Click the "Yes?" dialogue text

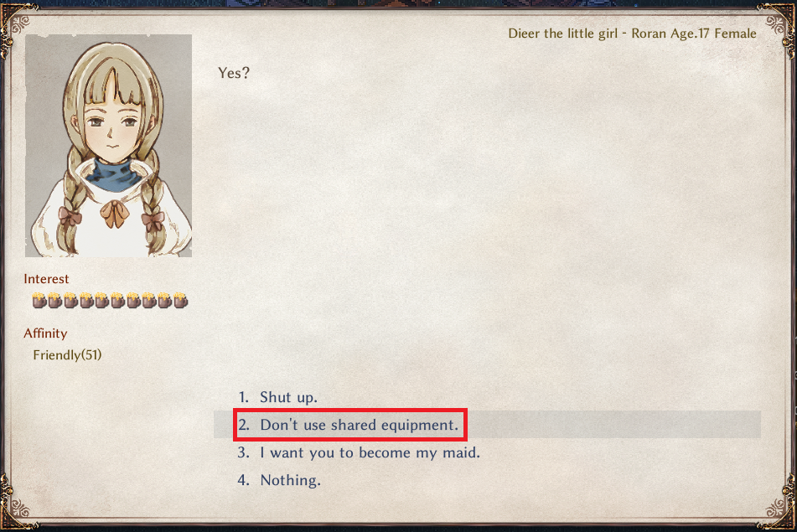pyautogui.click(x=234, y=73)
